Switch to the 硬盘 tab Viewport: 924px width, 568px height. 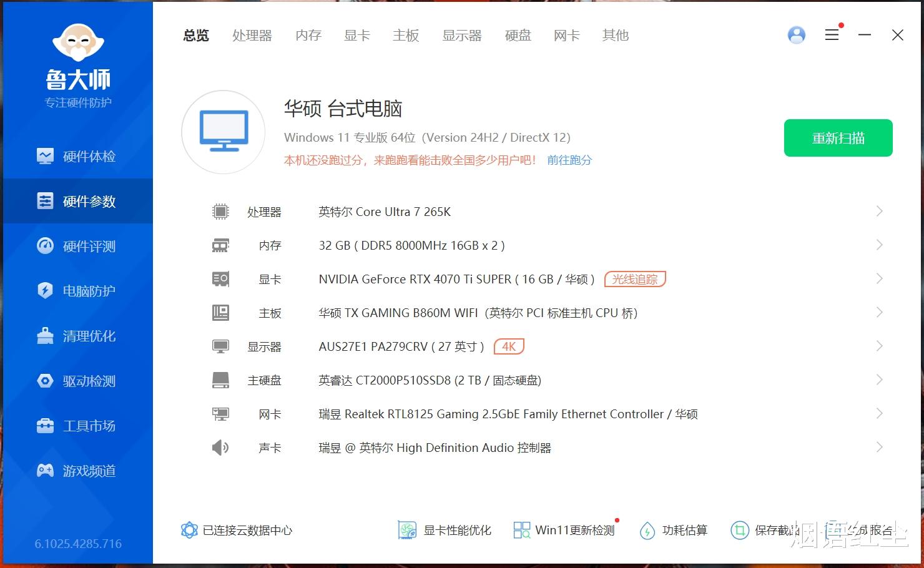pyautogui.click(x=518, y=36)
